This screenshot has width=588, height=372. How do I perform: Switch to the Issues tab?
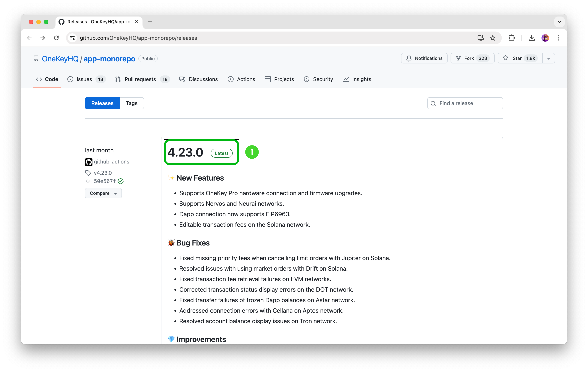point(86,79)
